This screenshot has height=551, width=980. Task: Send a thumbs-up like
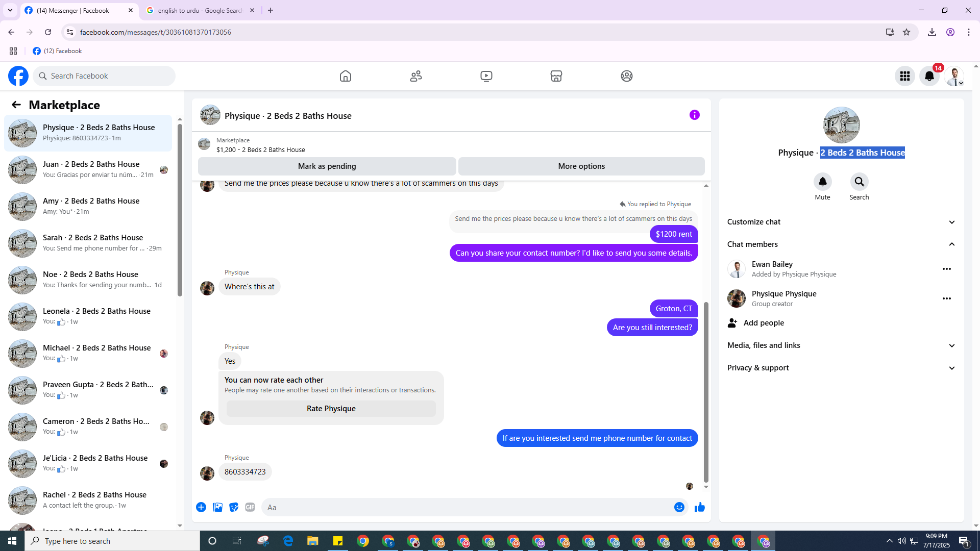700,507
